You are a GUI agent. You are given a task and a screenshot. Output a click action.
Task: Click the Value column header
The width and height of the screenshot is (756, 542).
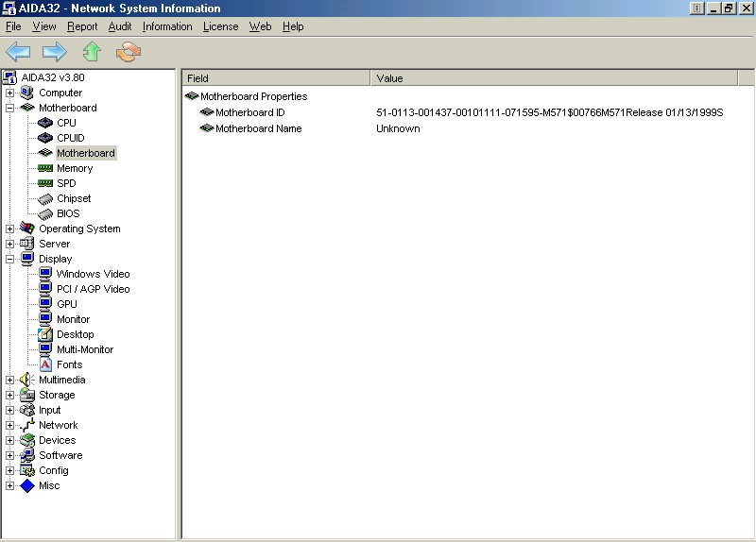pyautogui.click(x=554, y=78)
